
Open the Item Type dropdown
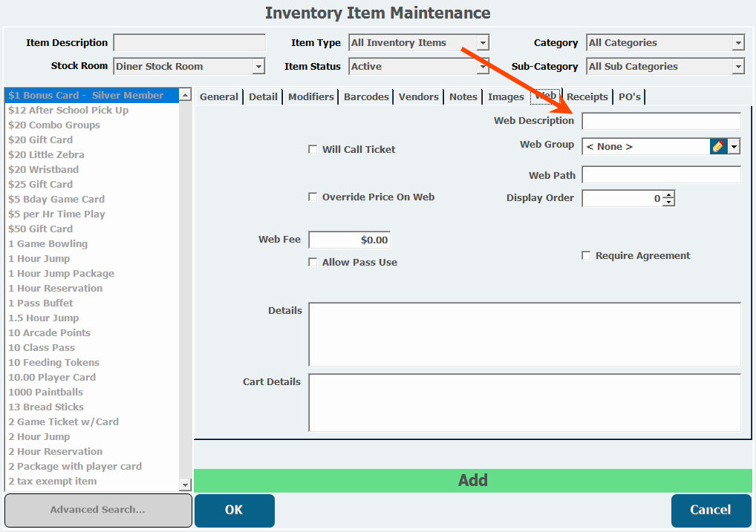coord(483,43)
